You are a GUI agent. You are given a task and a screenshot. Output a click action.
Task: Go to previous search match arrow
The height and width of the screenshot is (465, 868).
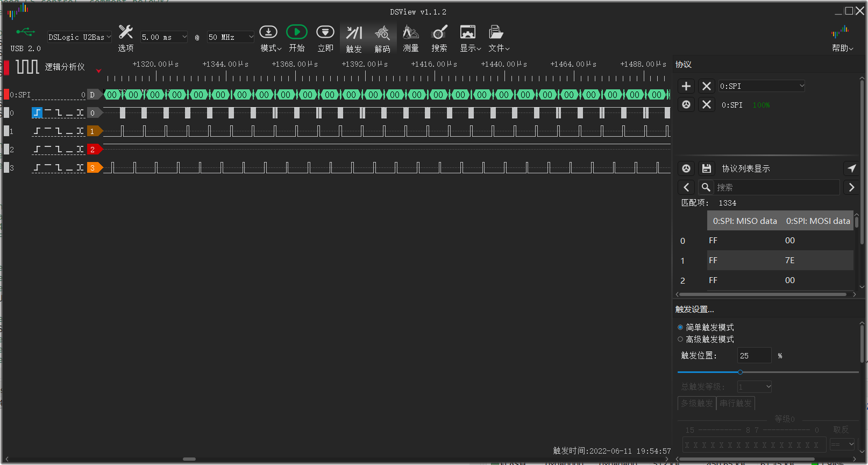(686, 187)
